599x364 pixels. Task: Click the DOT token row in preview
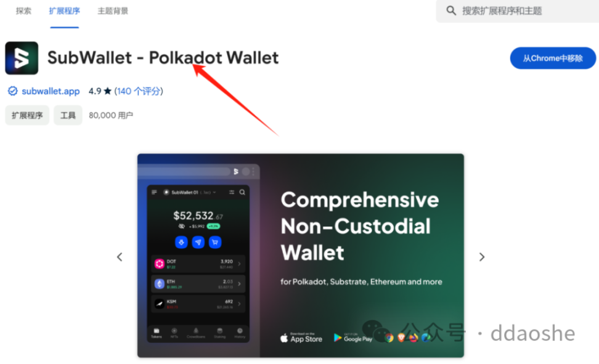[198, 264]
